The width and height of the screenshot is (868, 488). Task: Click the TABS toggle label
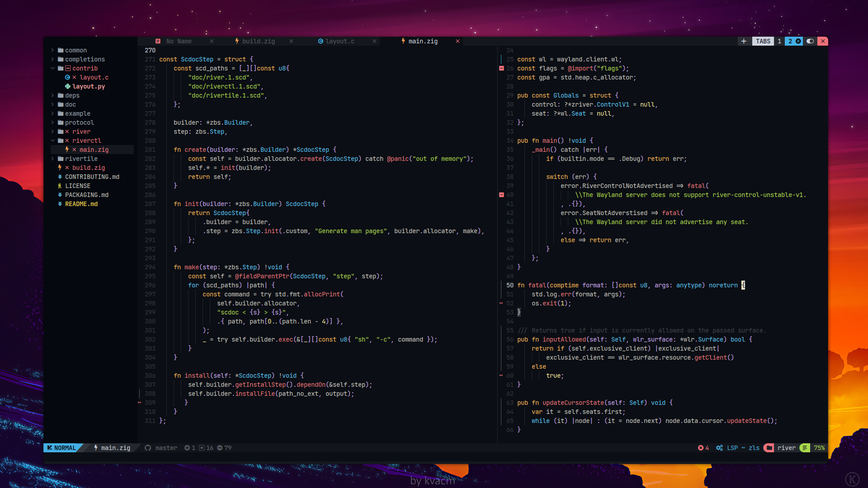point(763,41)
